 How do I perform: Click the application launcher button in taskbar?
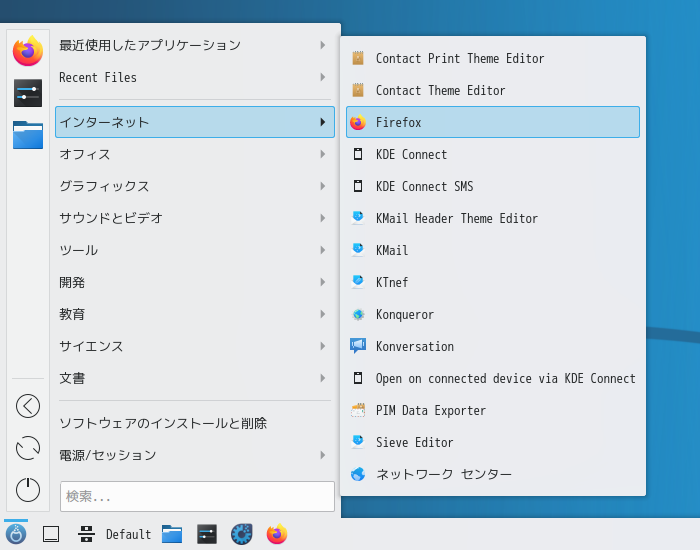coord(16,534)
